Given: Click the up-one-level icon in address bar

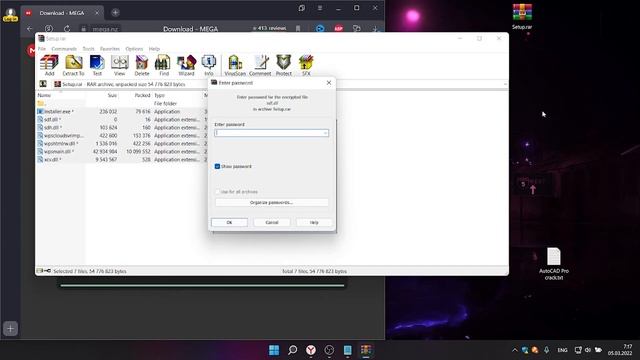Looking at the screenshot, I should tap(43, 84).
